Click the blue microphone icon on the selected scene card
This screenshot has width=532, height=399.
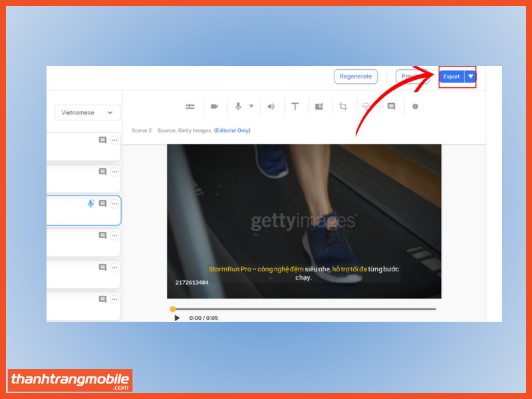[x=91, y=203]
